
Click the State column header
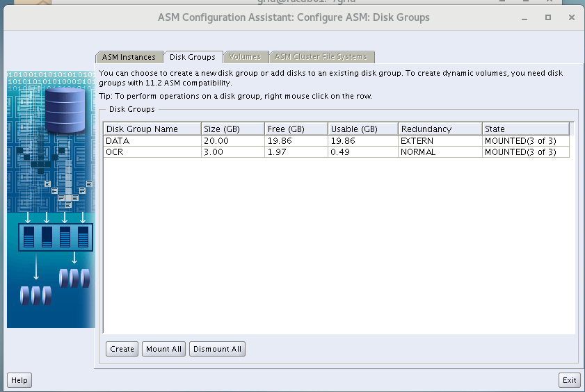click(526, 129)
